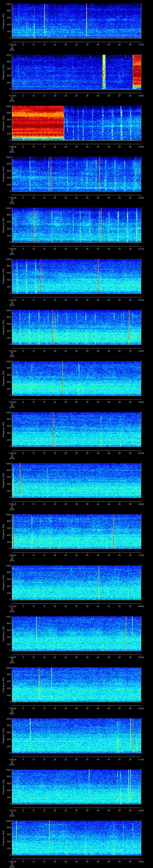Screen dimensions: 153x868
Task: Click the '25:00' end time label
Action: coord(141,453)
